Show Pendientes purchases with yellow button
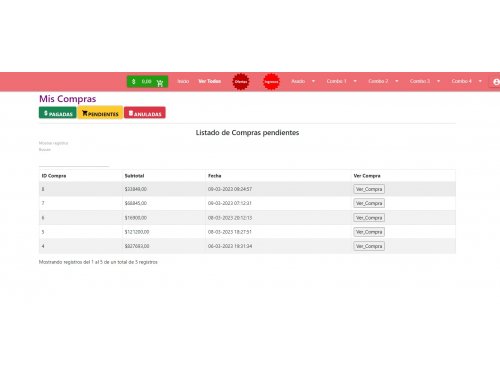 (100, 113)
